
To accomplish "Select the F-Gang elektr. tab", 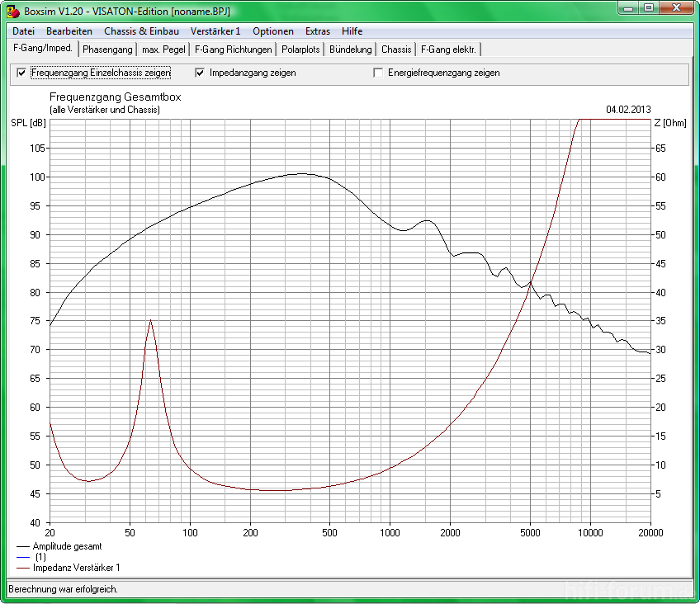I will coord(448,50).
